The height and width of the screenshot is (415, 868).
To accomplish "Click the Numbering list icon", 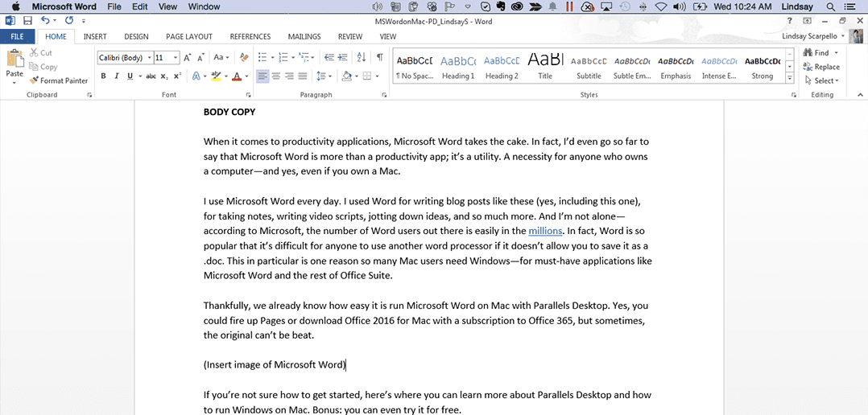I will (x=283, y=57).
